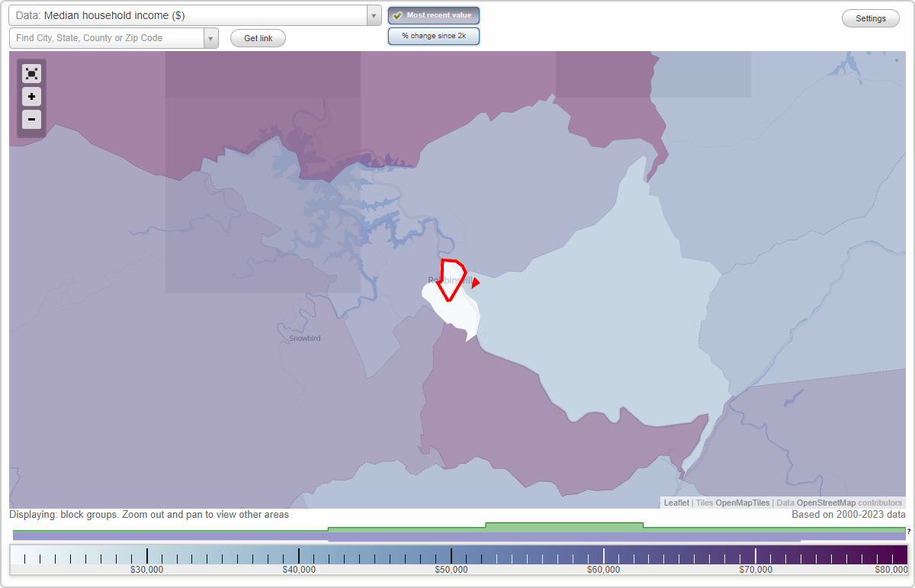Click the 'Get link' button
Image resolution: width=915 pixels, height=588 pixels.
[258, 38]
